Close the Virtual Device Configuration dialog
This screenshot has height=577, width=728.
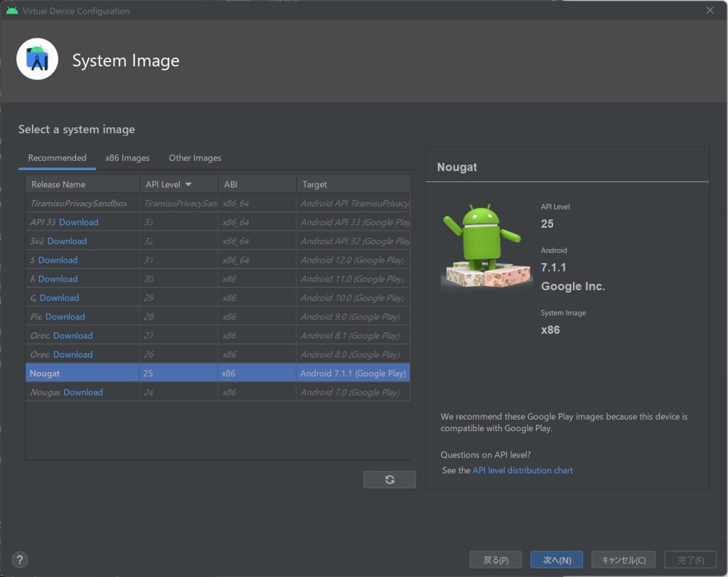(x=710, y=10)
